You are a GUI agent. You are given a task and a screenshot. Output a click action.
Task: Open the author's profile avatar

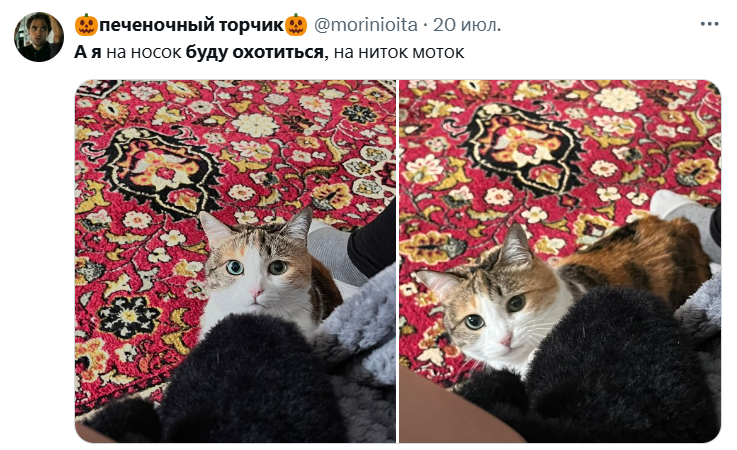pyautogui.click(x=39, y=37)
